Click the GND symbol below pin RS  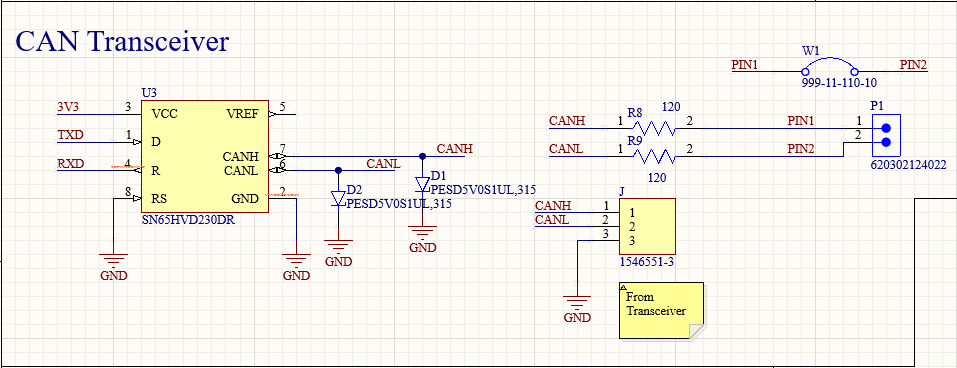tap(114, 262)
